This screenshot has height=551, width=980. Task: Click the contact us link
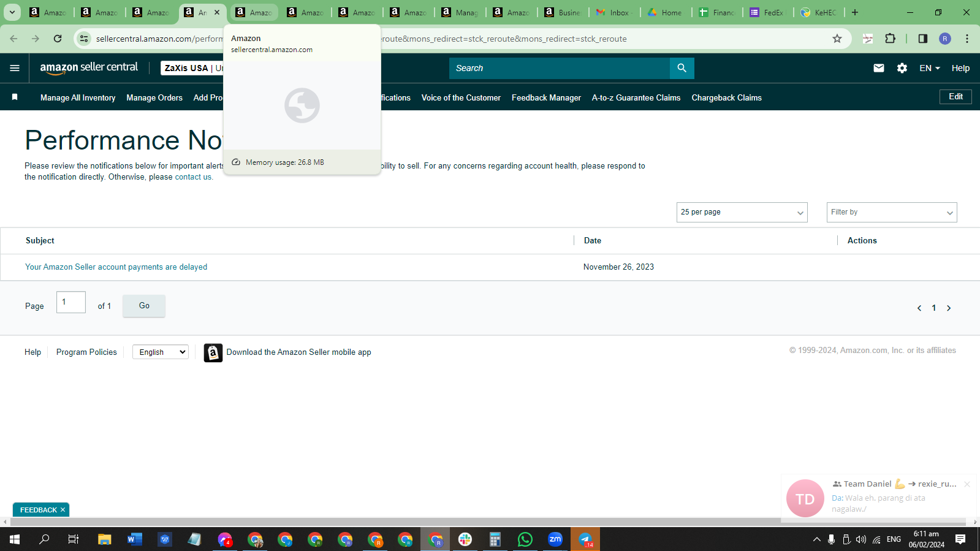click(193, 177)
